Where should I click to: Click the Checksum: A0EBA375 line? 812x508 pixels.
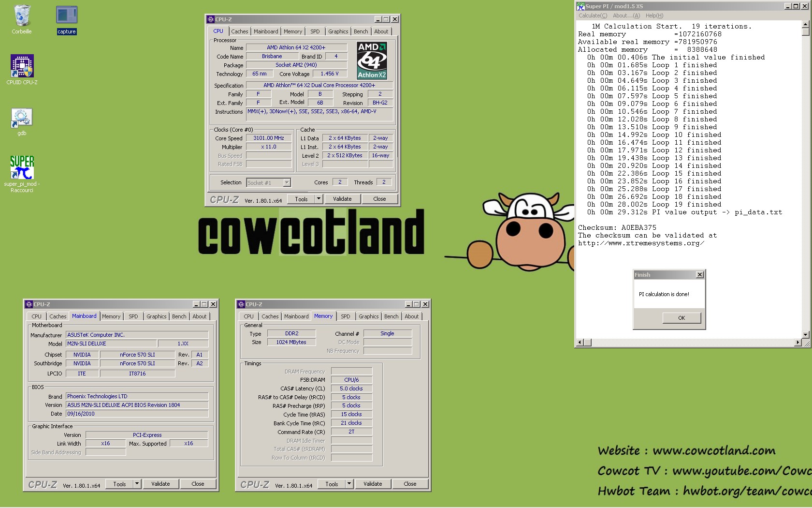[x=617, y=227]
